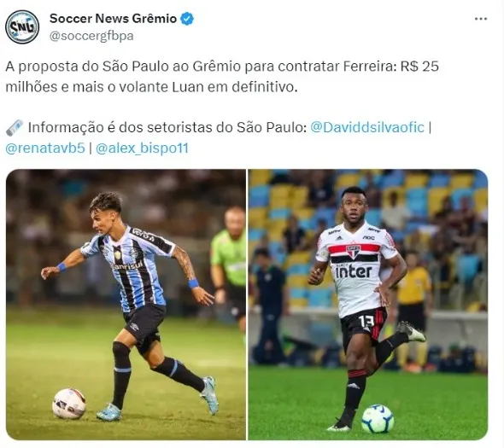
Task: Open the @Daviddsilvaofic mention link
Action: click(x=367, y=127)
